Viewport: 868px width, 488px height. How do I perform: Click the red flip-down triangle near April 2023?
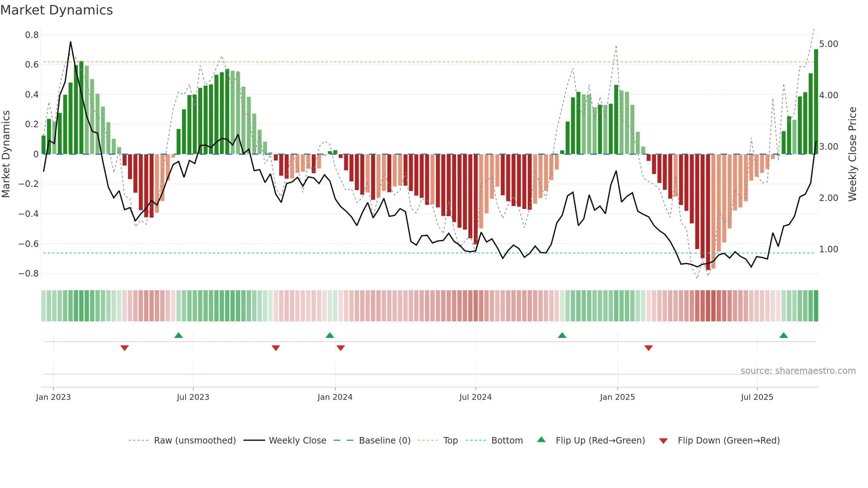(124, 348)
